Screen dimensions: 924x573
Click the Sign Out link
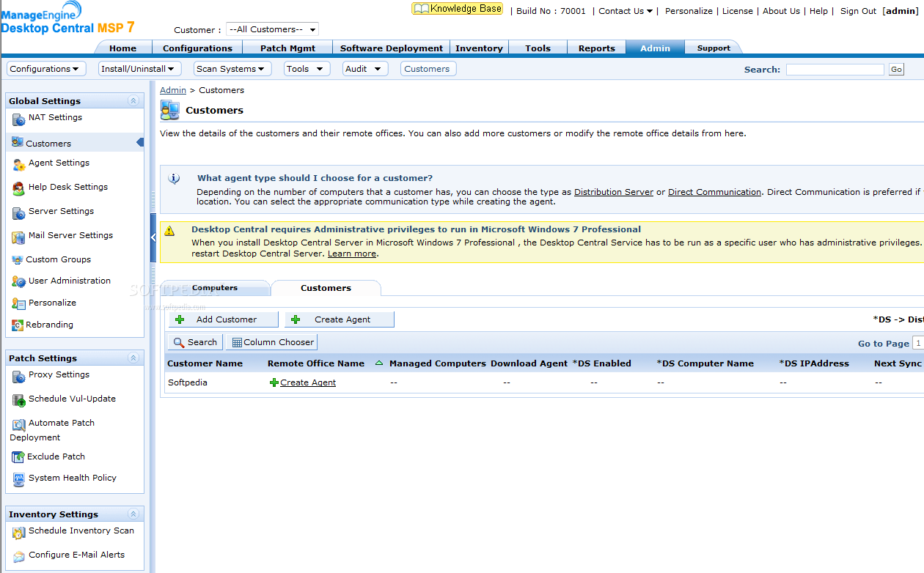click(858, 11)
